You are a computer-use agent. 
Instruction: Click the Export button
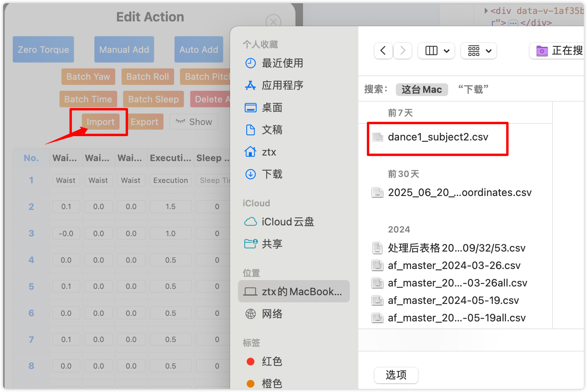(x=144, y=122)
